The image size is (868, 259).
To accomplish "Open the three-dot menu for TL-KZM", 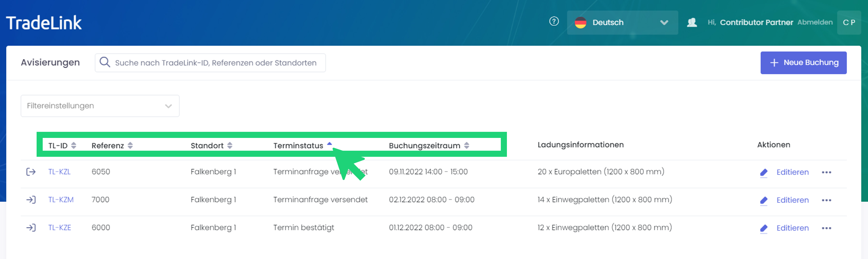I will click(x=826, y=200).
